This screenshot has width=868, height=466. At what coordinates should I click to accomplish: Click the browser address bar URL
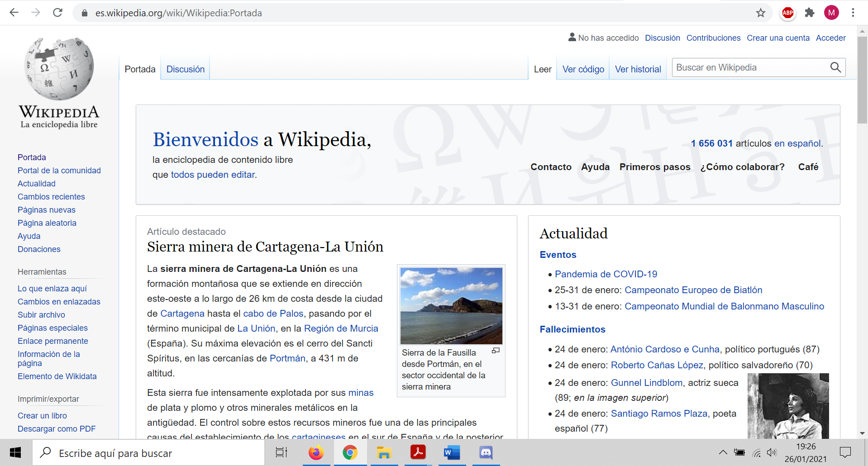(x=178, y=13)
